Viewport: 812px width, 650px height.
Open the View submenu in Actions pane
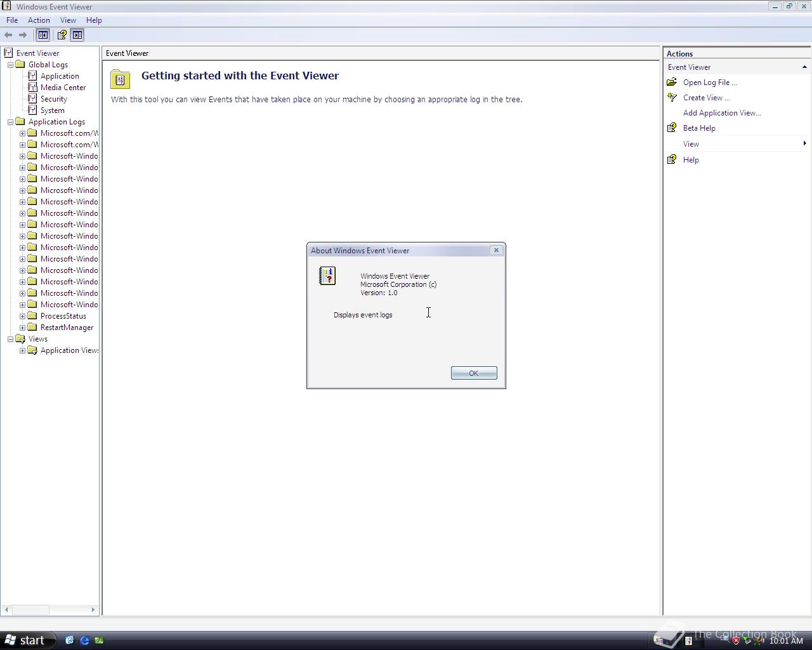(737, 144)
